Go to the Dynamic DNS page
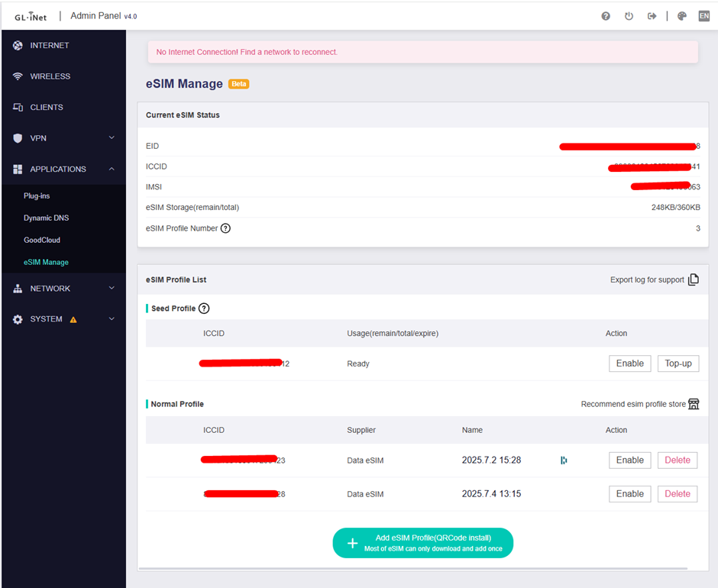The width and height of the screenshot is (718, 588). click(46, 218)
